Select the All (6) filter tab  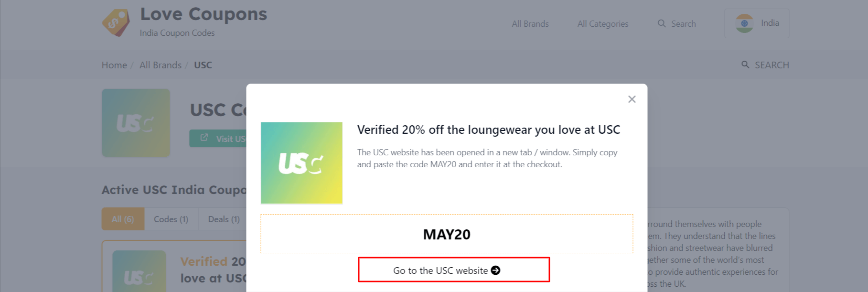[122, 219]
